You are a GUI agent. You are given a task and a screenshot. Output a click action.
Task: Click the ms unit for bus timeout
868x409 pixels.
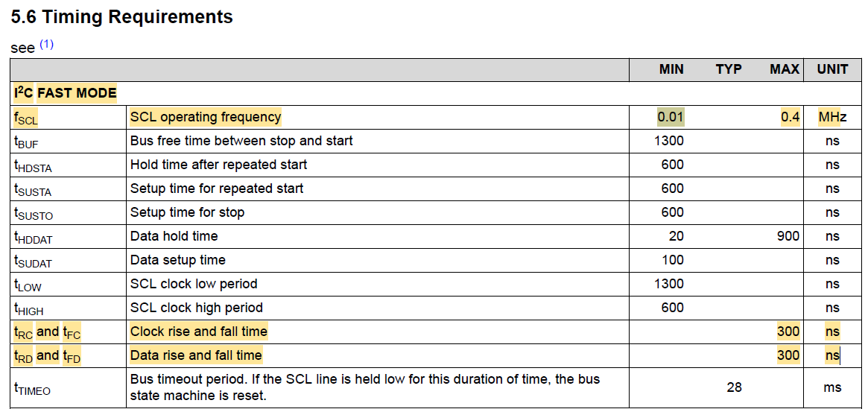pyautogui.click(x=832, y=387)
